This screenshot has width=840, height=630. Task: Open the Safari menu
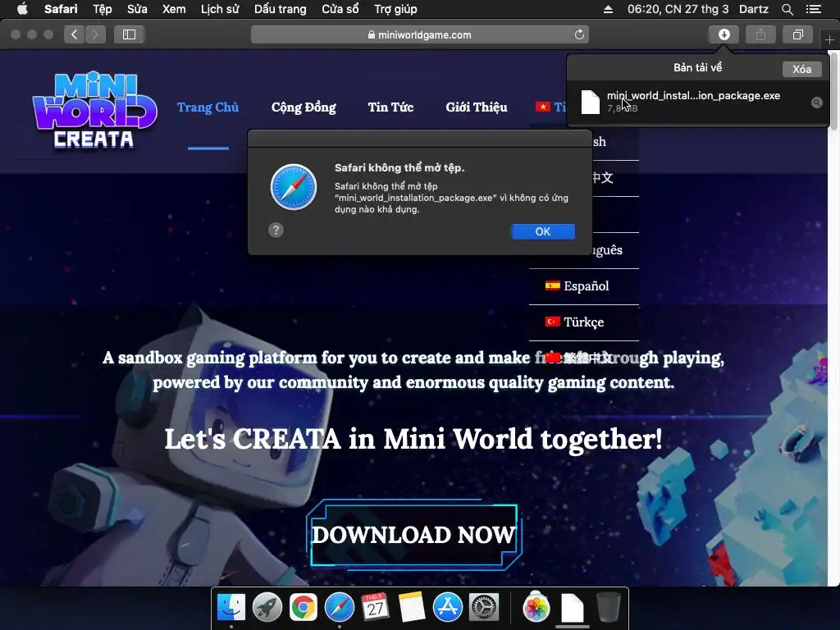(x=61, y=9)
